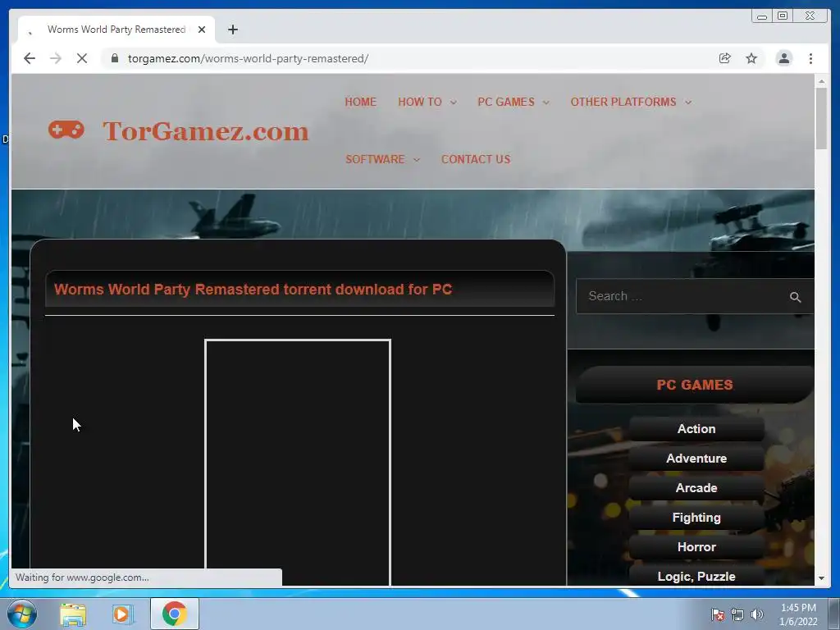Expand the SOFTWARE menu arrow

[416, 160]
